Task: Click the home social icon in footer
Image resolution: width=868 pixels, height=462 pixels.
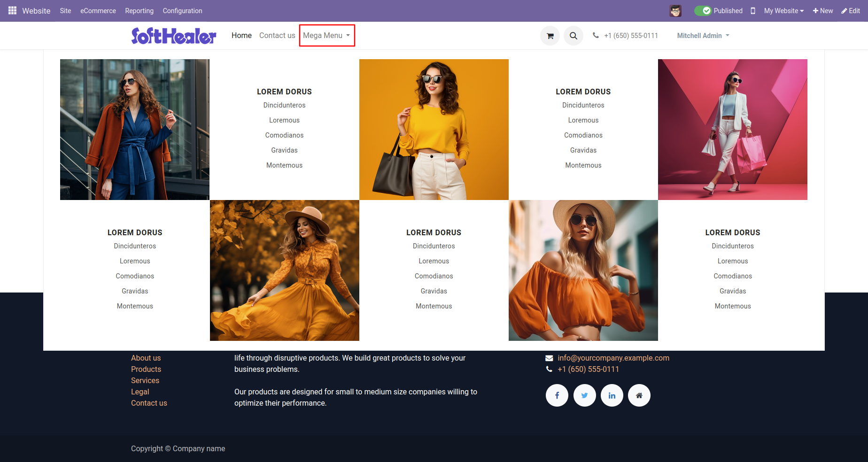Action: (639, 395)
